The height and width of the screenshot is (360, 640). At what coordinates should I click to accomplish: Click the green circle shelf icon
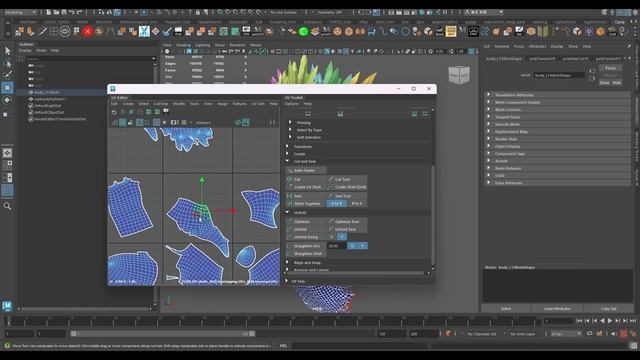[303, 31]
